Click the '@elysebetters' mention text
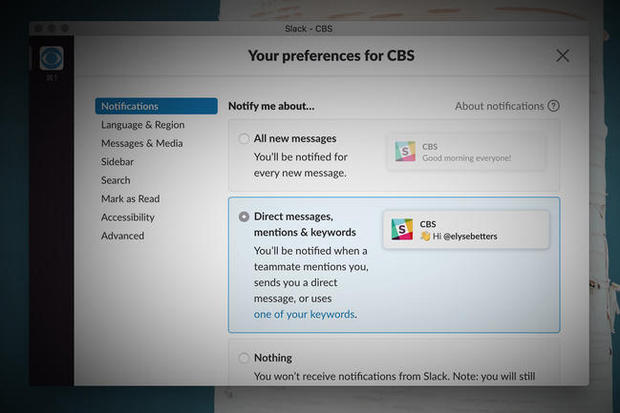Screen dimensions: 620x413 pos(470,237)
